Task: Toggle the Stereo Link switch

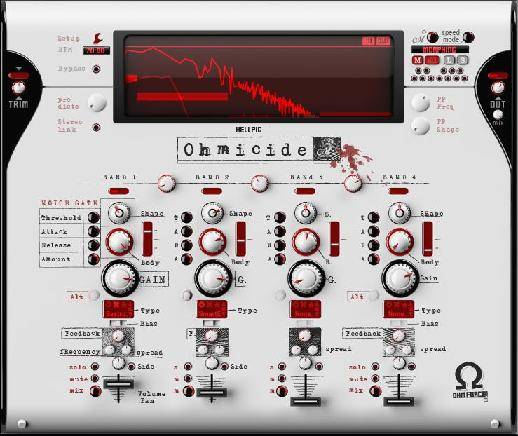Action: (x=96, y=127)
